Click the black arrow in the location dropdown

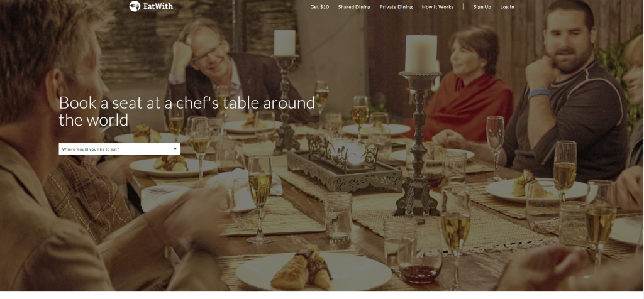tap(175, 149)
